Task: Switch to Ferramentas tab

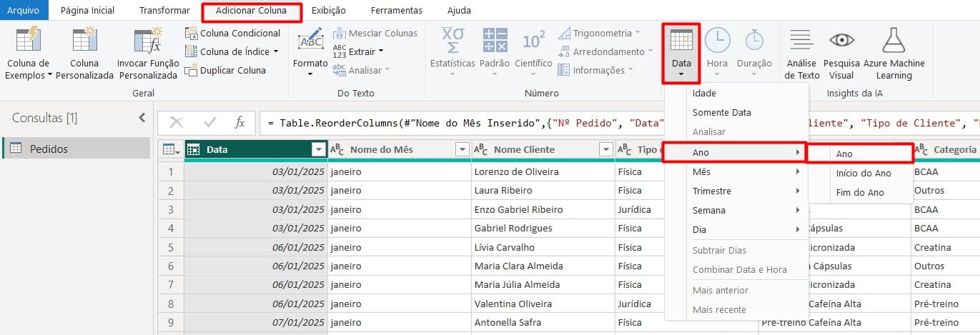Action: 396,11
